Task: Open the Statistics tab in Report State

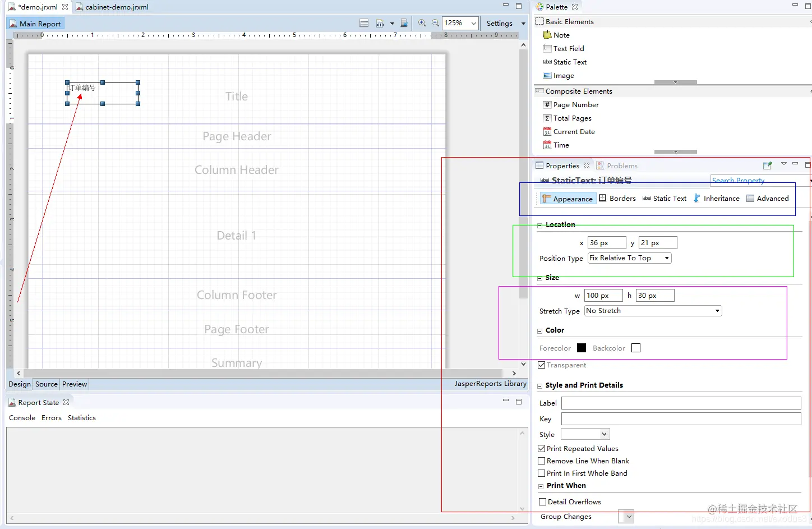Action: (82, 417)
